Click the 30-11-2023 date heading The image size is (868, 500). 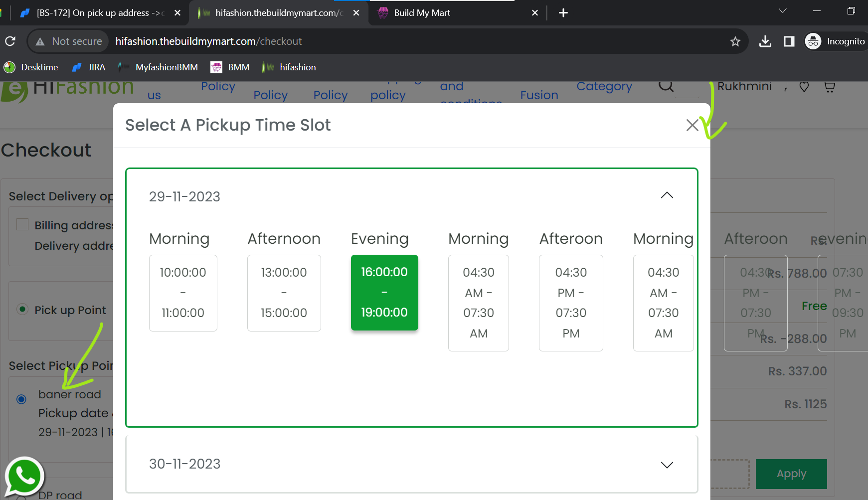(x=184, y=464)
